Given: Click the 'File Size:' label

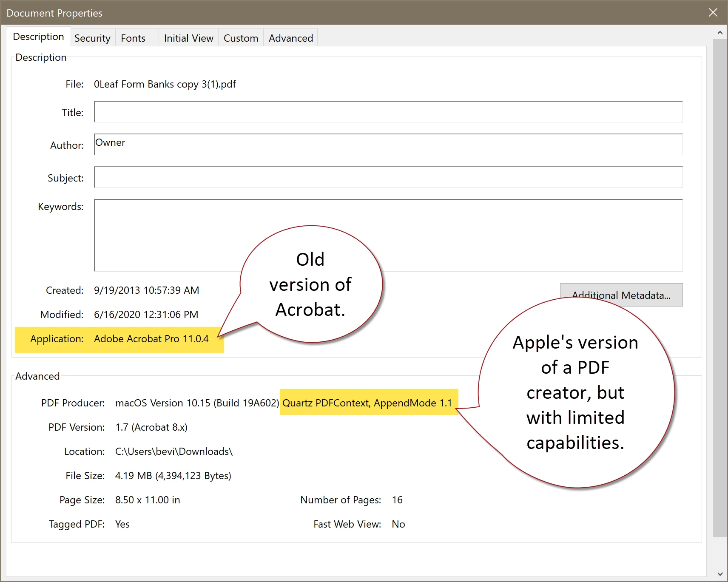Looking at the screenshot, I should 85,476.
